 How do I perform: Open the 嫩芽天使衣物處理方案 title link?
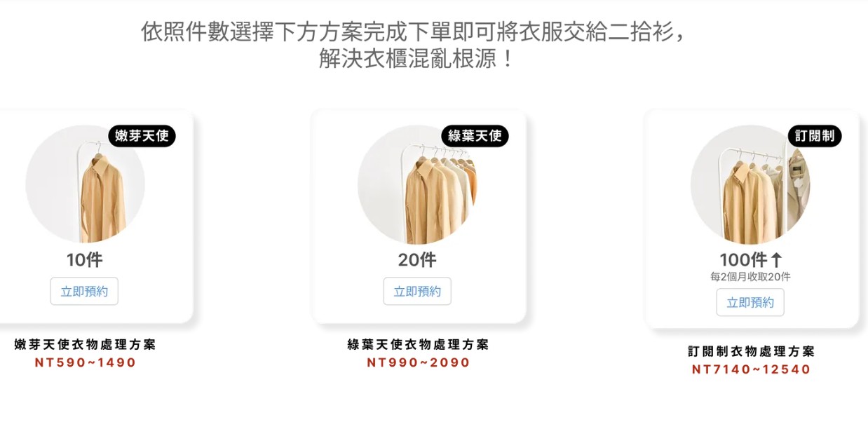click(85, 344)
